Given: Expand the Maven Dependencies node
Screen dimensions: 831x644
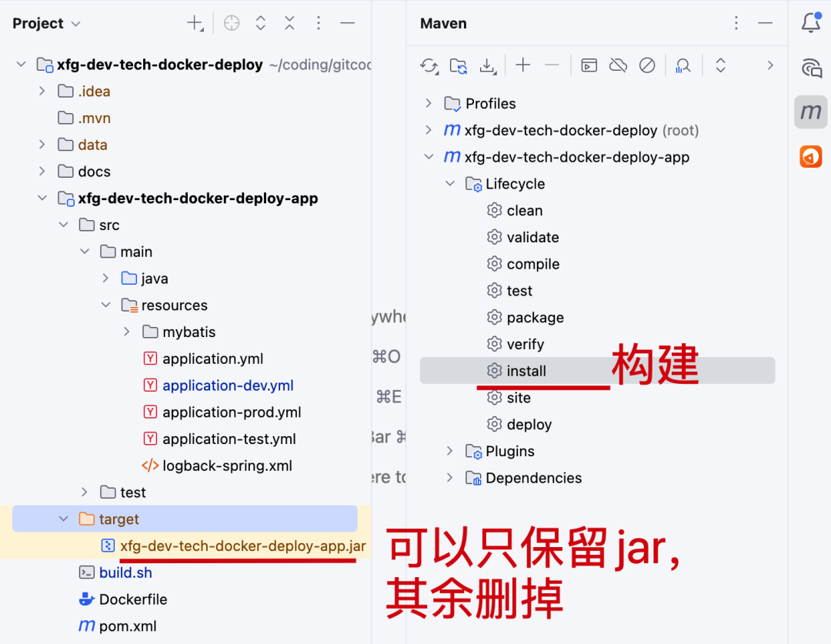Looking at the screenshot, I should click(x=450, y=478).
